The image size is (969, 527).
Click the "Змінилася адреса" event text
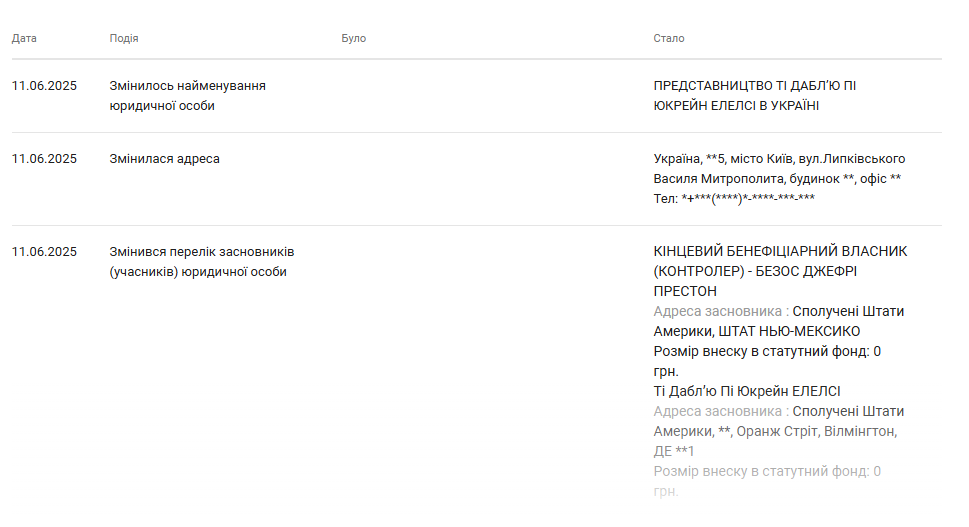point(164,159)
